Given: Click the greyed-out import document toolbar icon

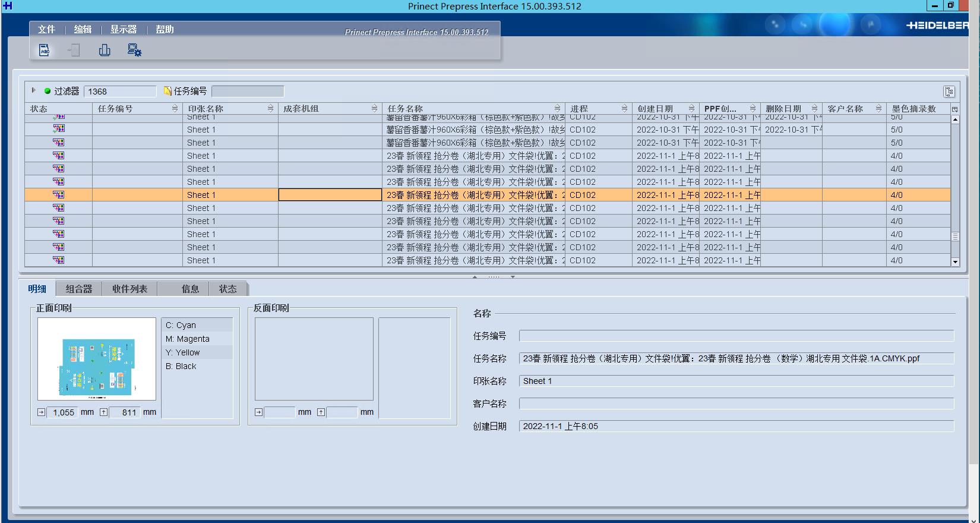Looking at the screenshot, I should pos(74,51).
